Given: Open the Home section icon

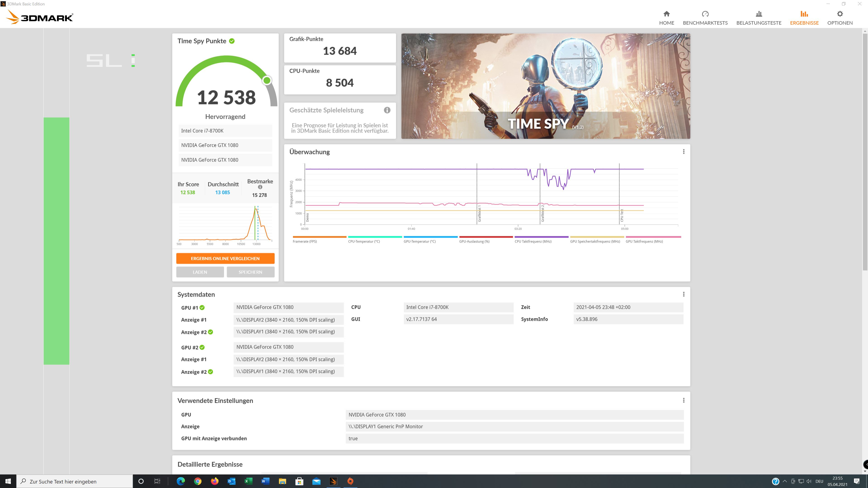Looking at the screenshot, I should pyautogui.click(x=666, y=14).
